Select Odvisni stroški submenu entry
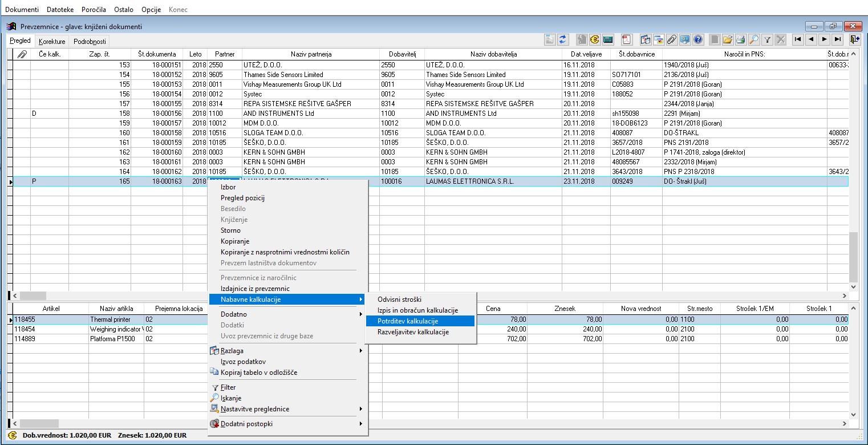868x445 pixels. [x=420, y=300]
